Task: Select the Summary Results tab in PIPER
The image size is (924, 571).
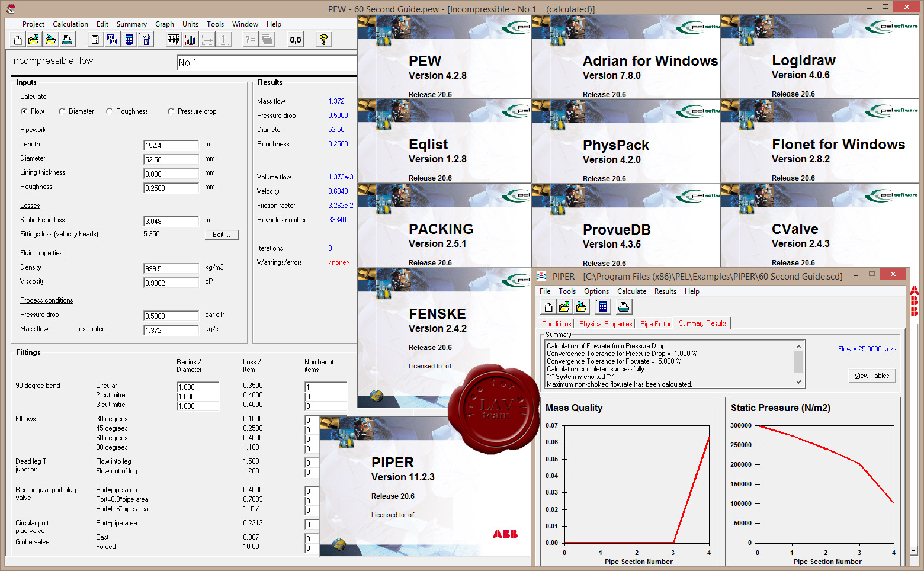Action: pyautogui.click(x=702, y=323)
